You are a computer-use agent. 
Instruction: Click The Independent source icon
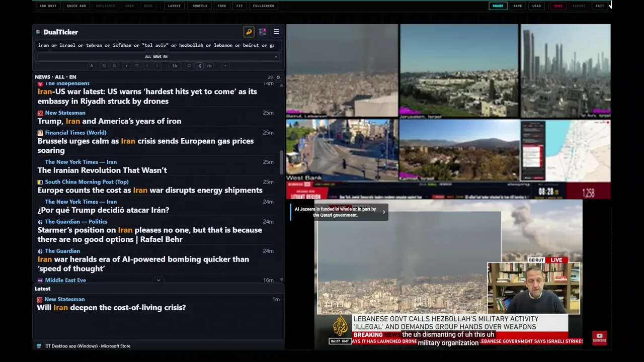click(40, 84)
